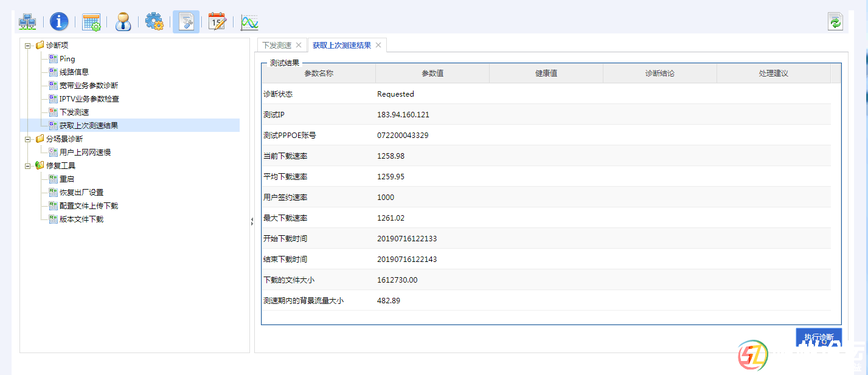Click the wave chart toolbar icon
The width and height of the screenshot is (868, 375).
point(249,22)
